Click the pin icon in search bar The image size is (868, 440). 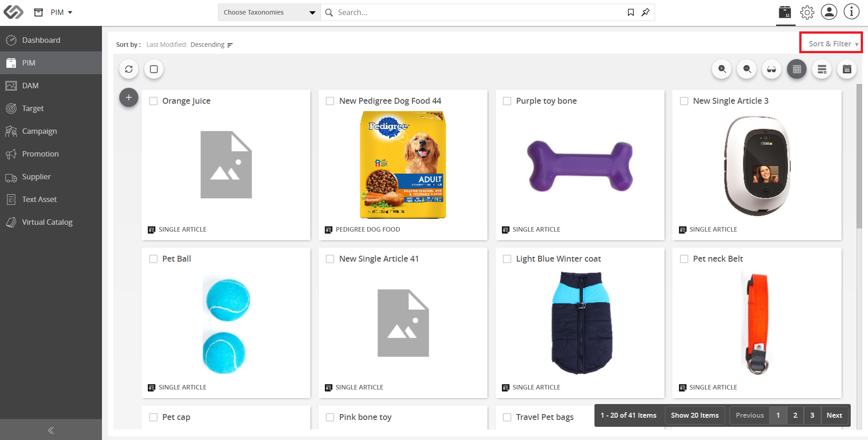pos(645,12)
